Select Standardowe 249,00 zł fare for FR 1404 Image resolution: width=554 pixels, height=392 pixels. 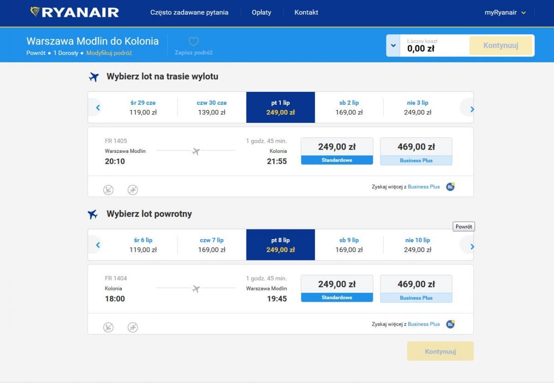click(x=337, y=289)
